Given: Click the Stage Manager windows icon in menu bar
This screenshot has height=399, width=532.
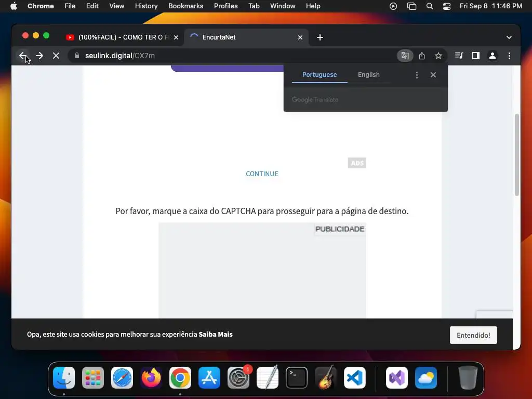Looking at the screenshot, I should 411,6.
